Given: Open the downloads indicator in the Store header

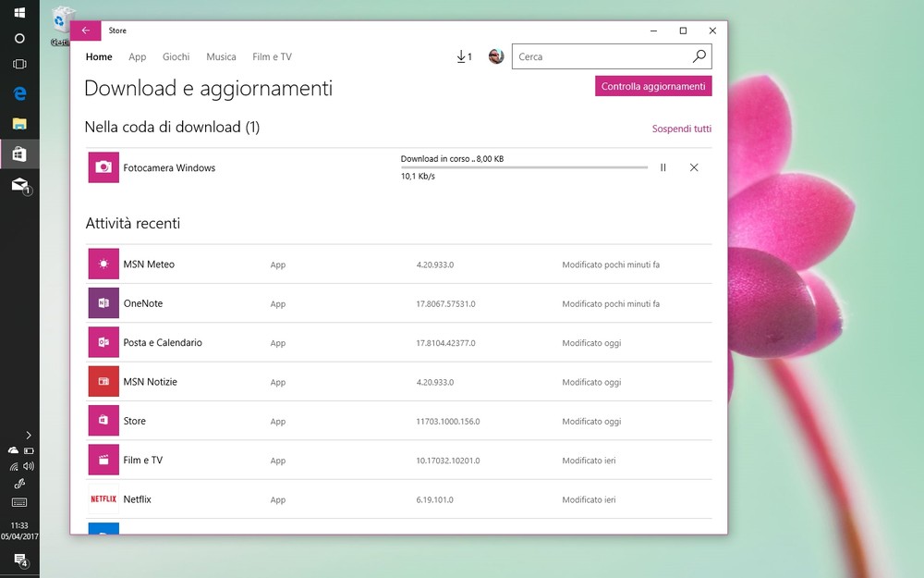Looking at the screenshot, I should [x=465, y=56].
